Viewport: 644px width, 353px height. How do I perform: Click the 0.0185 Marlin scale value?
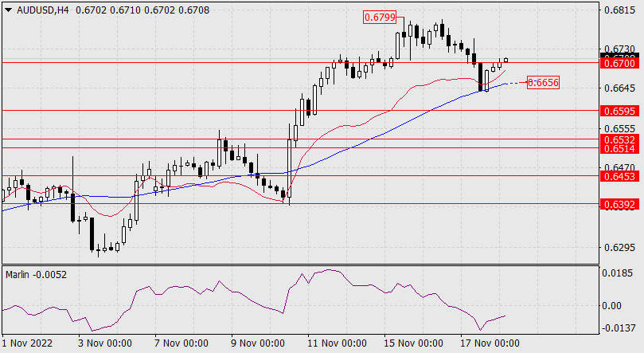(x=617, y=273)
